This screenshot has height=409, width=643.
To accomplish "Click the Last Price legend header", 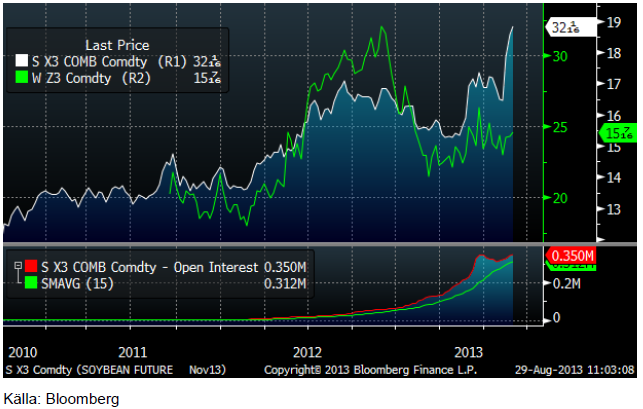I will 117,45.
